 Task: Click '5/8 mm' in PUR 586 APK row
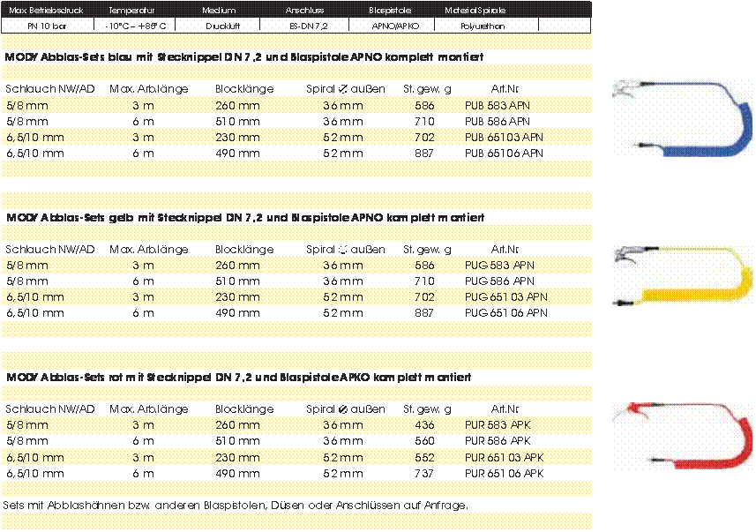(27, 441)
